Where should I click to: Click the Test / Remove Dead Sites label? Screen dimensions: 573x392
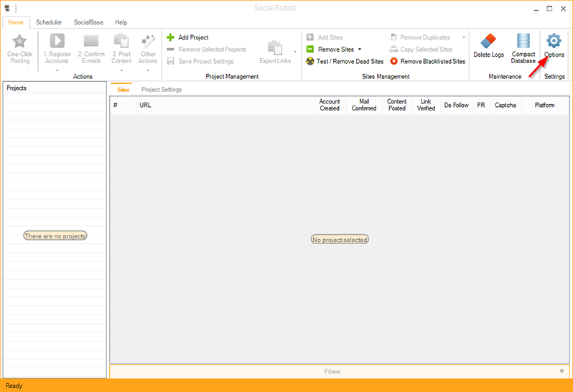click(x=350, y=61)
